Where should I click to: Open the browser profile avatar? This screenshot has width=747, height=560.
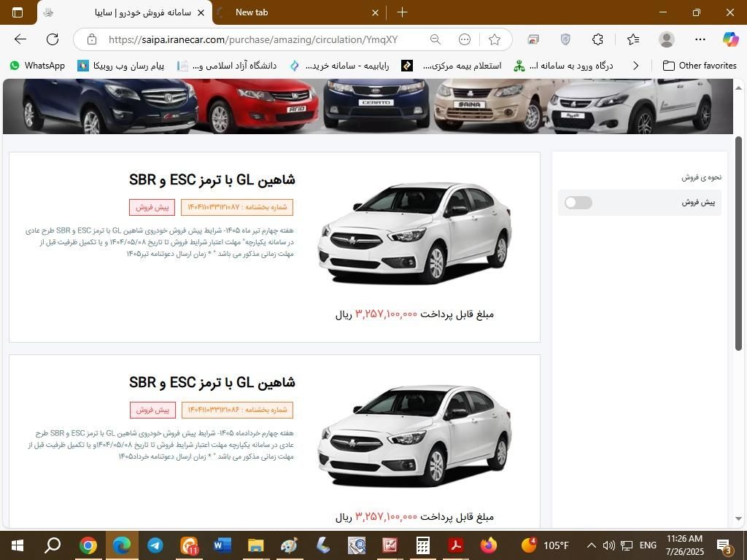pos(667,39)
